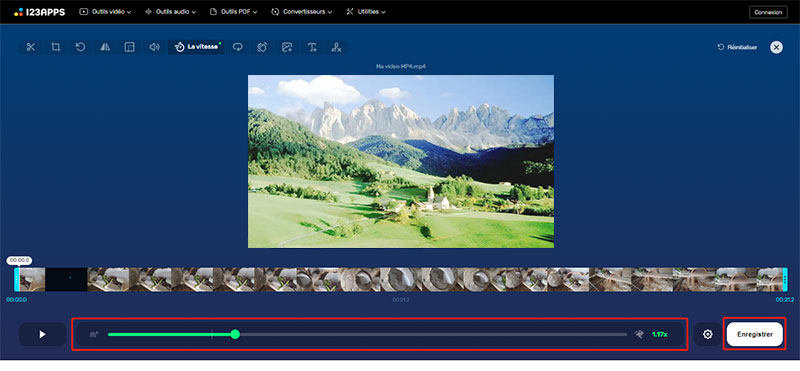Select the add text tool
This screenshot has height=371, width=800.
[312, 47]
